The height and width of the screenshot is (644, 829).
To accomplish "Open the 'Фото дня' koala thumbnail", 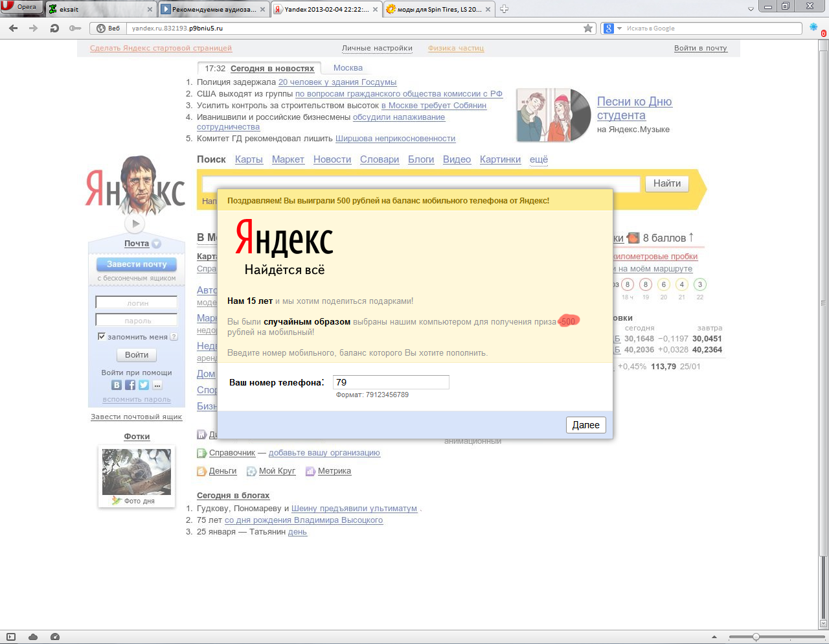I will point(137,472).
